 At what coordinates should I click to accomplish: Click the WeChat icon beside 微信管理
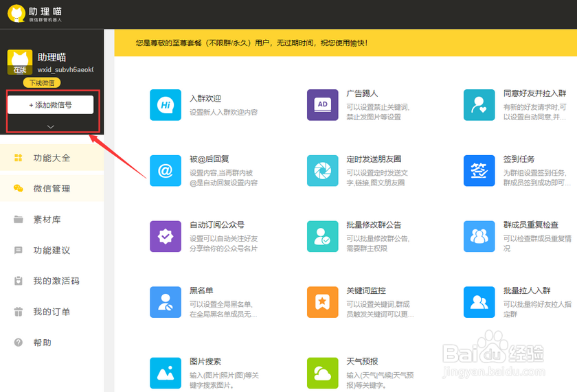point(18,188)
